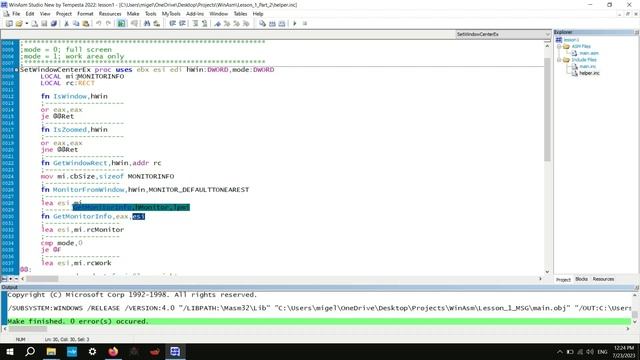Click the editor scroll down arrow
Image resolution: width=640 pixels, height=360 pixels.
coord(547,272)
